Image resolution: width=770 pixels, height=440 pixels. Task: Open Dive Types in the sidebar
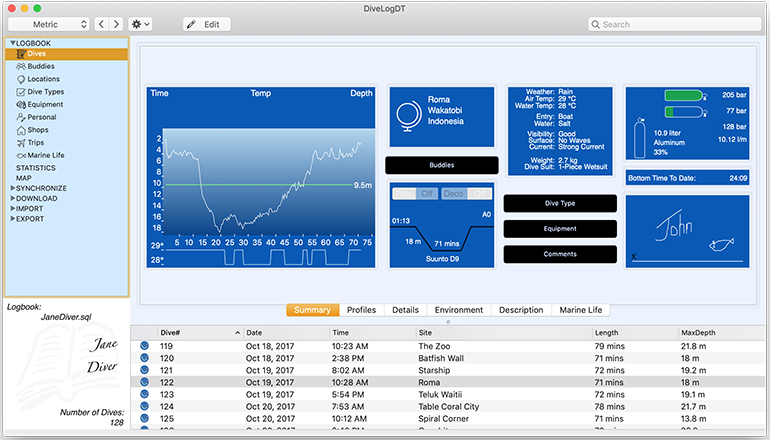tap(45, 92)
